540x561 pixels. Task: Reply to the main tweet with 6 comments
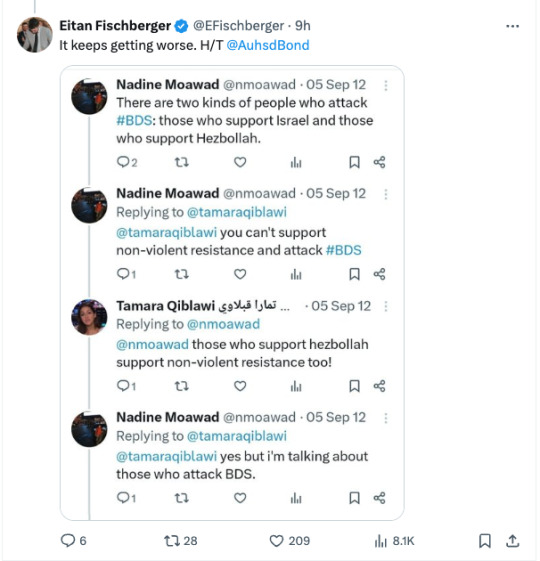tap(73, 541)
